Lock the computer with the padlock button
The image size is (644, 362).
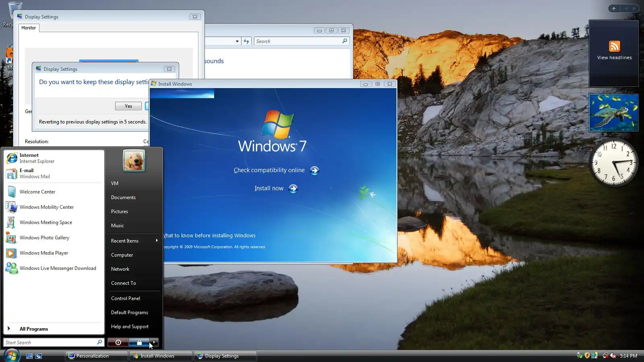coord(139,342)
